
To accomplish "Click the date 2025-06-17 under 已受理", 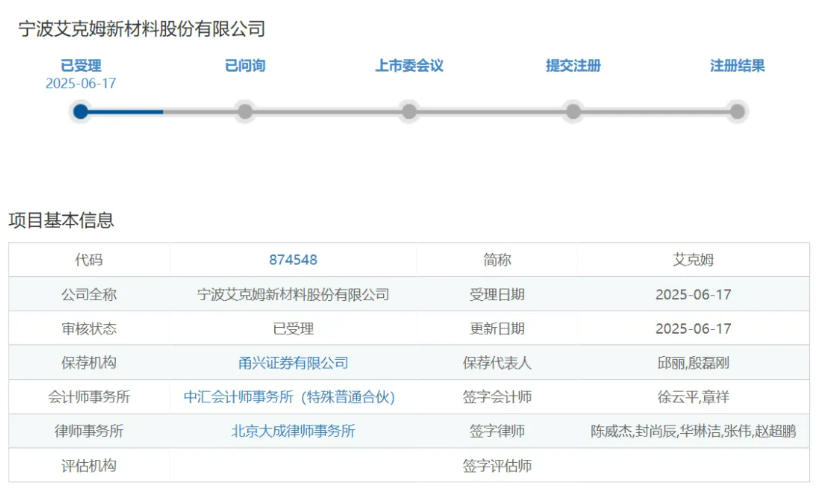I will pyautogui.click(x=81, y=83).
